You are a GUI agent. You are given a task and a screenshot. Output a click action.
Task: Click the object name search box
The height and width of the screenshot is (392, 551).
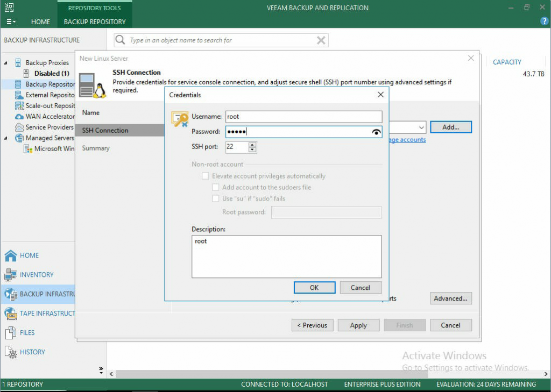pos(221,40)
